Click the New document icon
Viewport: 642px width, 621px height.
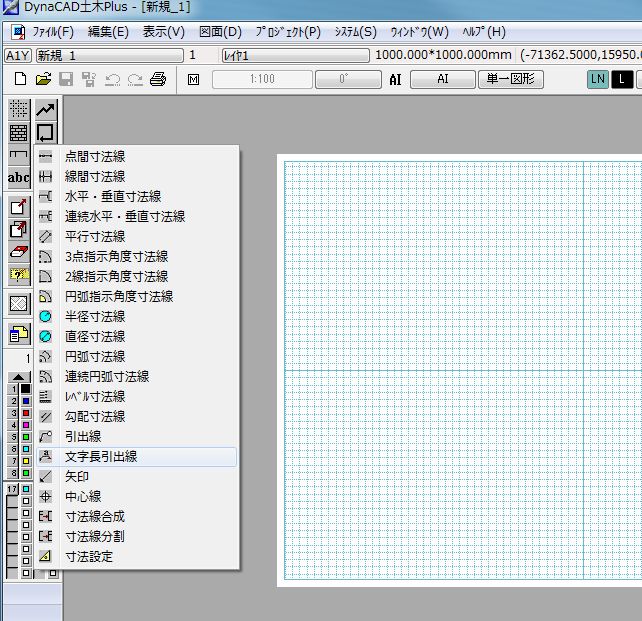click(x=20, y=79)
